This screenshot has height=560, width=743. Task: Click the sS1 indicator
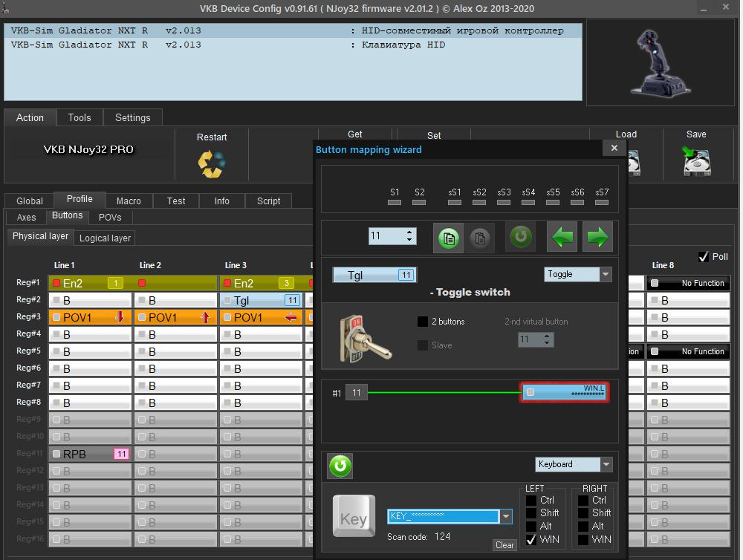455,202
